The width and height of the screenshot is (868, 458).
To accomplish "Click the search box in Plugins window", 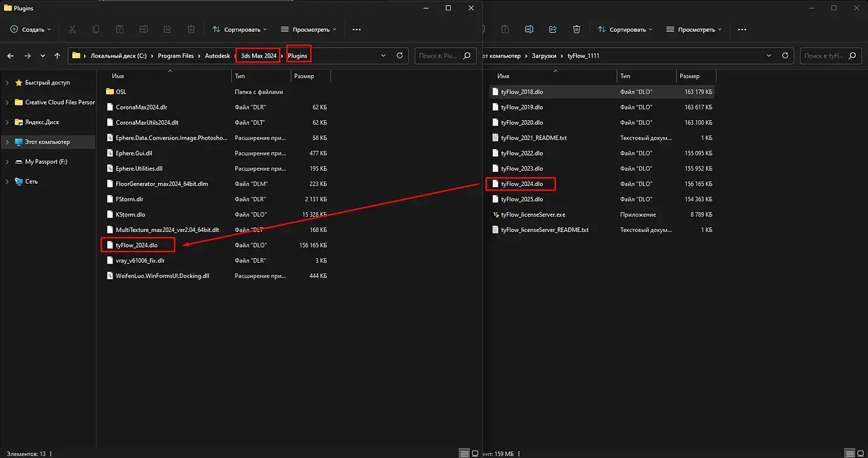I will 444,56.
